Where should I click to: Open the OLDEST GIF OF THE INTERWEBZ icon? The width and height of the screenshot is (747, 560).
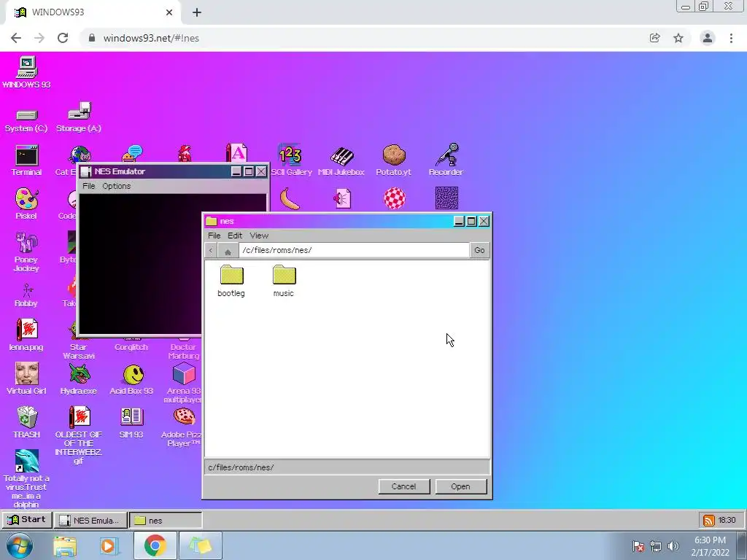tap(79, 435)
